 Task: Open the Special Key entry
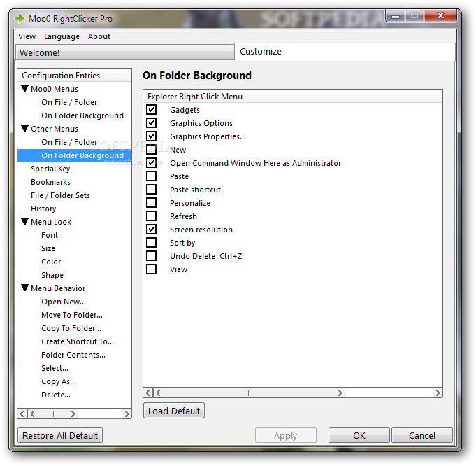[50, 169]
